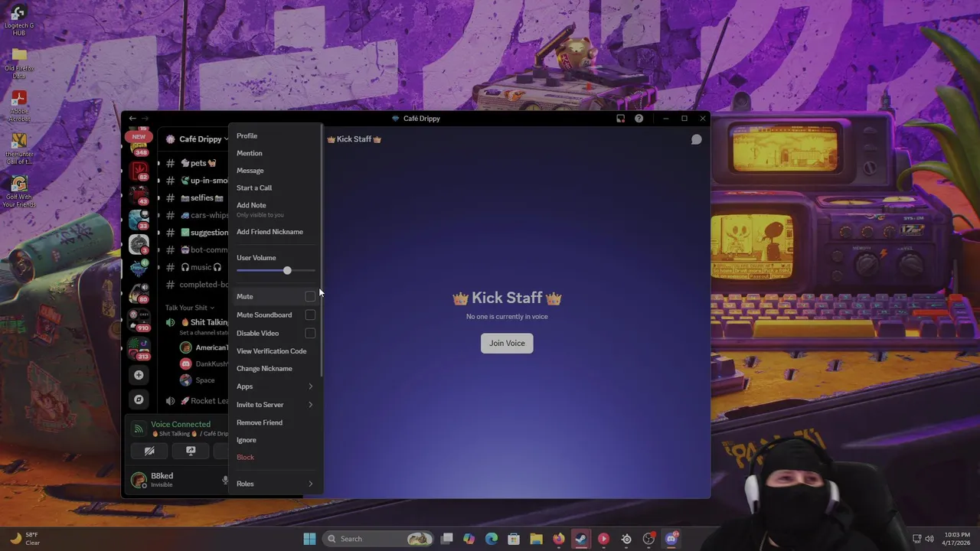Click the DankKush user in voice channel
The width and height of the screenshot is (980, 551).
click(203, 364)
